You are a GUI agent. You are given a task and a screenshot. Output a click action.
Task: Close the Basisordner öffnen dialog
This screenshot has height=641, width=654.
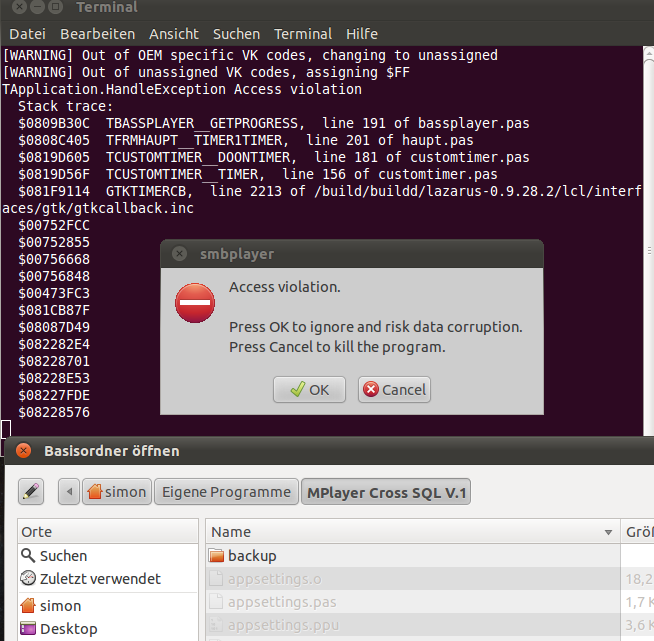point(24,451)
